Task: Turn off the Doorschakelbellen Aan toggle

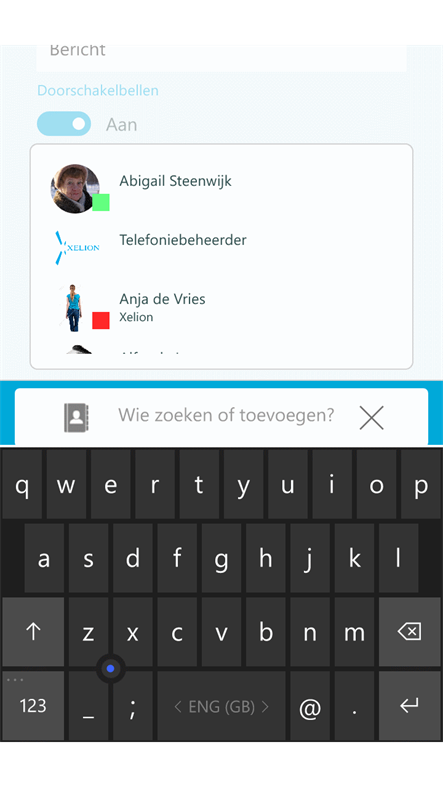Action: [x=64, y=124]
